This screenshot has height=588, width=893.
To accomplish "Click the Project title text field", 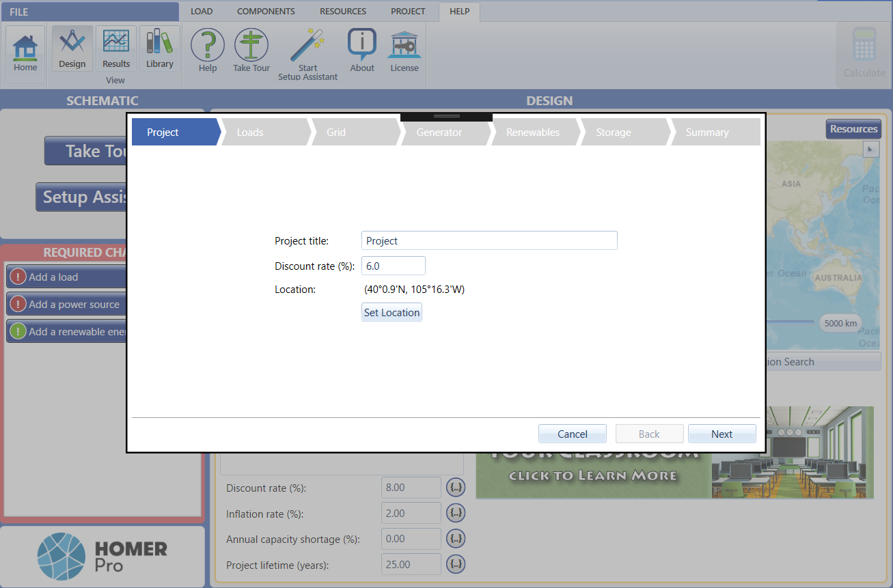I will coord(489,240).
